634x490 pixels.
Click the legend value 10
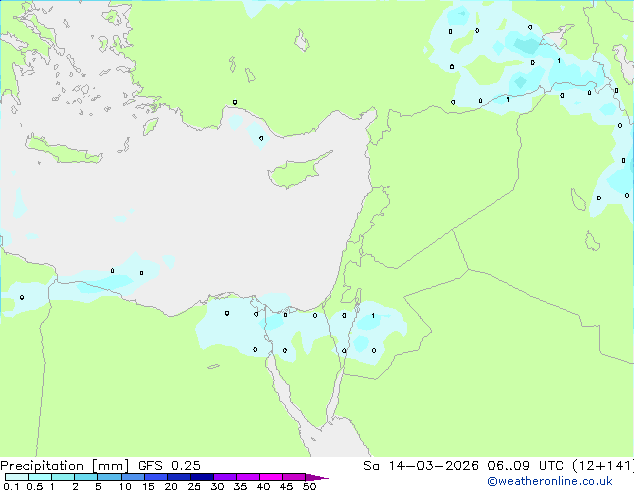point(125,486)
